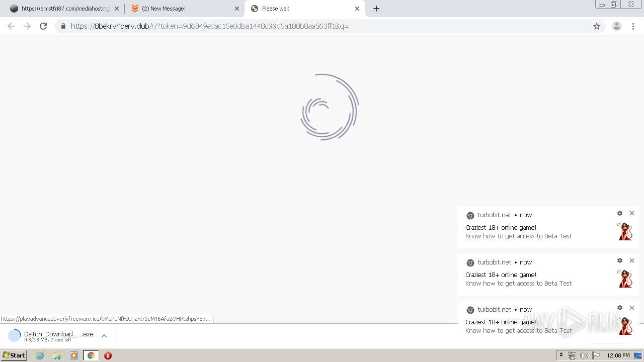Viewport: 644px width, 362px height.
Task: Open the Chrome profile avatar
Action: pos(617,26)
